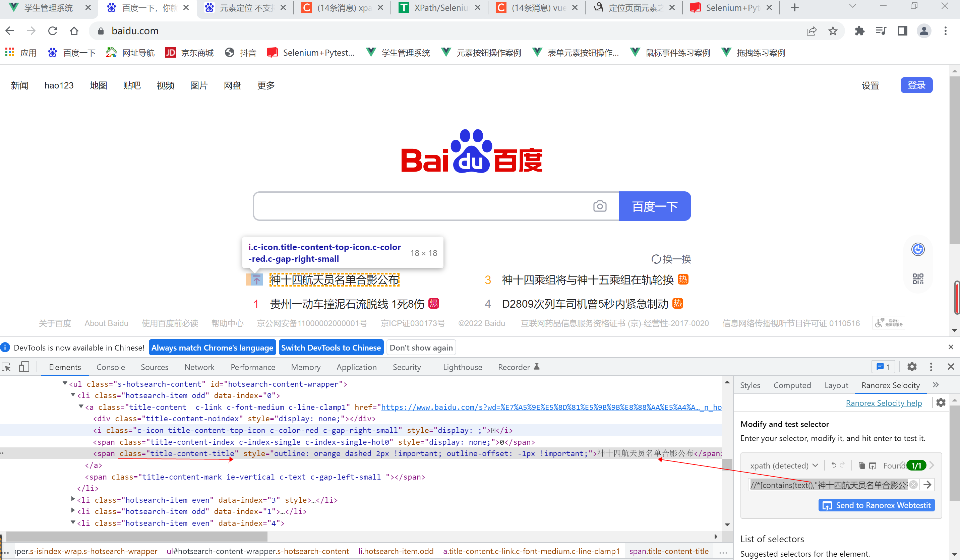Click the QR code icon on Baidu sidebar
The image size is (960, 560).
tap(917, 279)
